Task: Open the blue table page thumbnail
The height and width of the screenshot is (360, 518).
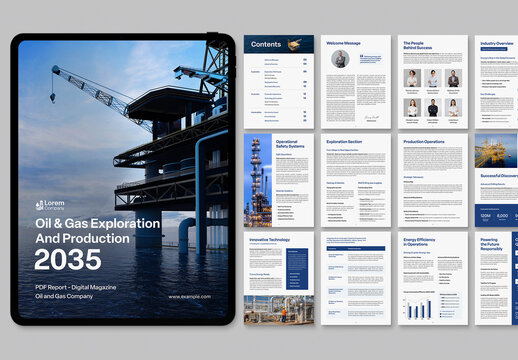Action: click(356, 278)
